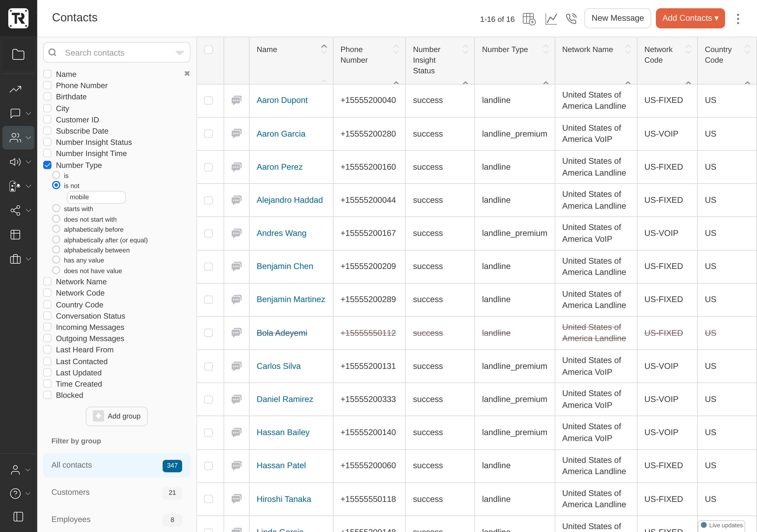Click the line chart icon in header
Image resolution: width=757 pixels, height=532 pixels.
[x=551, y=19]
